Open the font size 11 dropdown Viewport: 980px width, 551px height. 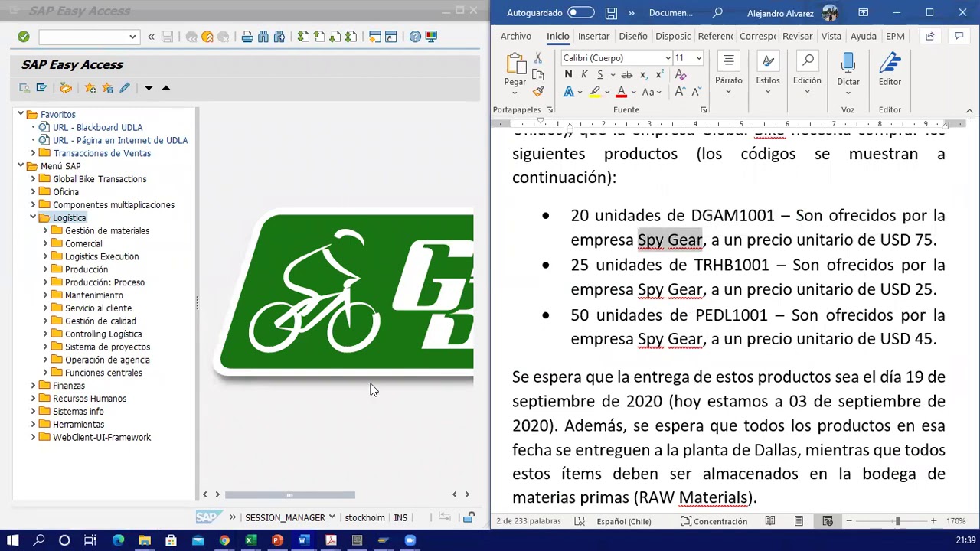[x=698, y=58]
